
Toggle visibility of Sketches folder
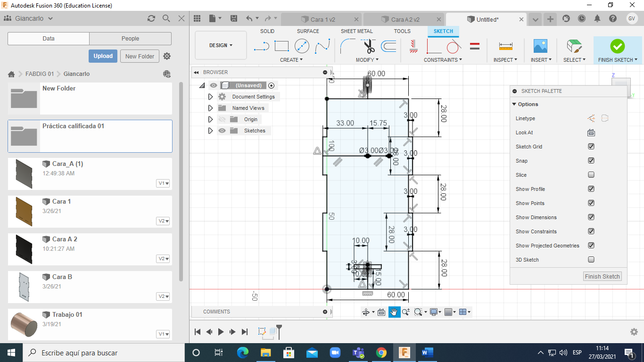click(222, 131)
